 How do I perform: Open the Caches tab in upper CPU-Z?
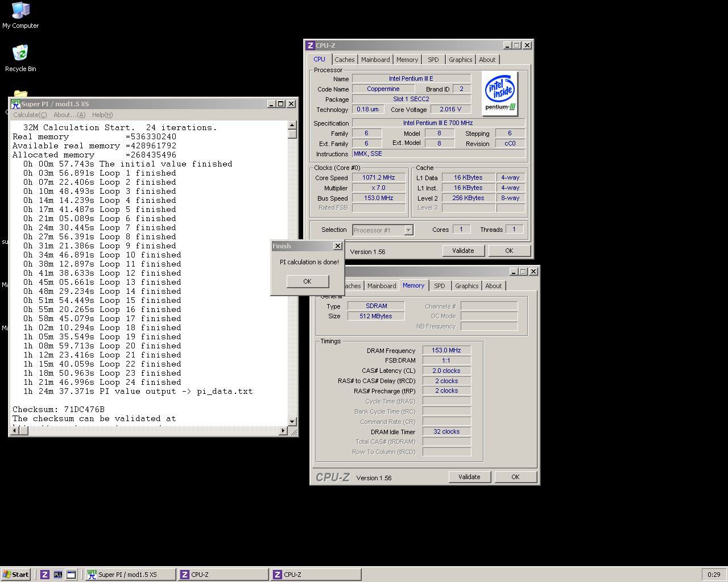click(x=345, y=60)
